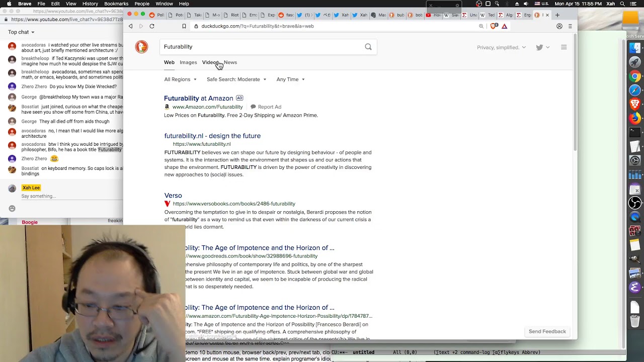Open futurability.nl - design the future
644x362 pixels.
[x=212, y=136]
